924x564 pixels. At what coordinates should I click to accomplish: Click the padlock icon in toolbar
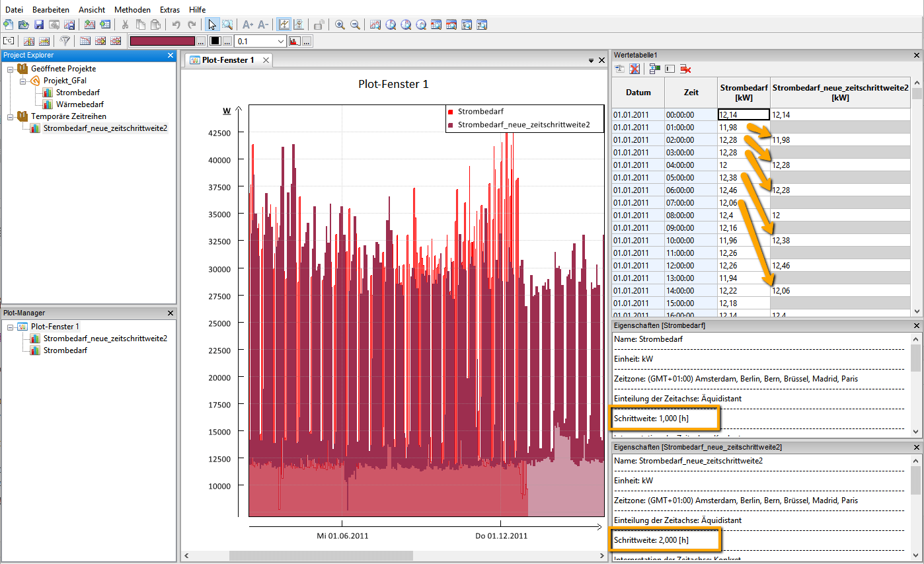point(320,24)
